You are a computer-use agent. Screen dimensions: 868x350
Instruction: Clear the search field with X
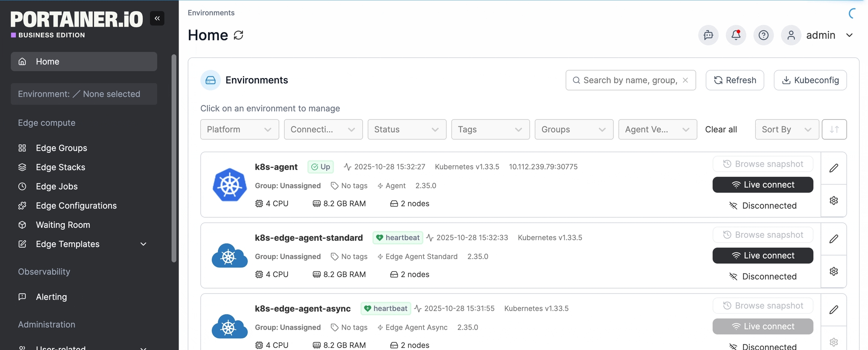[685, 80]
